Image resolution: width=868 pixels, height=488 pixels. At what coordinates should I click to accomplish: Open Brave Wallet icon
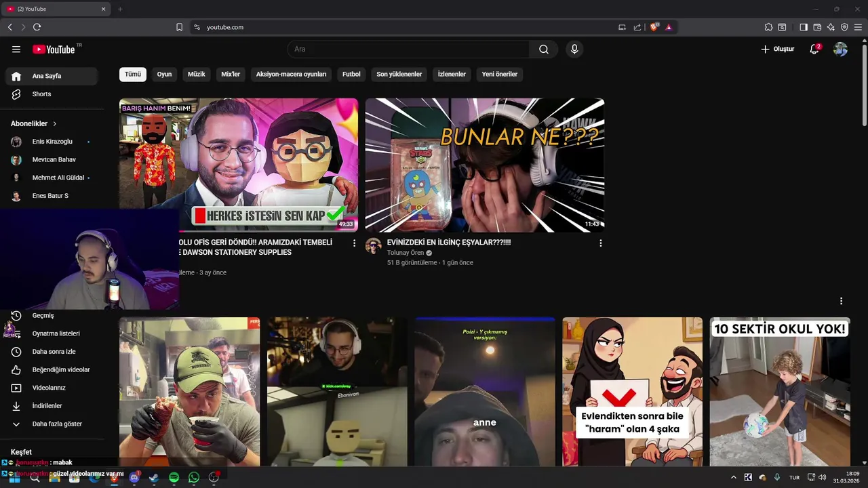(817, 27)
